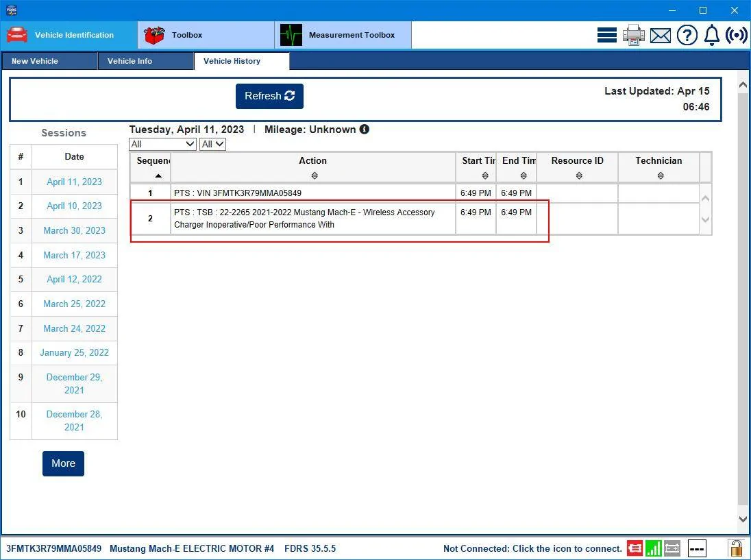Viewport: 751px width, 560px height.
Task: Sort by End Time column arrows
Action: click(x=524, y=175)
